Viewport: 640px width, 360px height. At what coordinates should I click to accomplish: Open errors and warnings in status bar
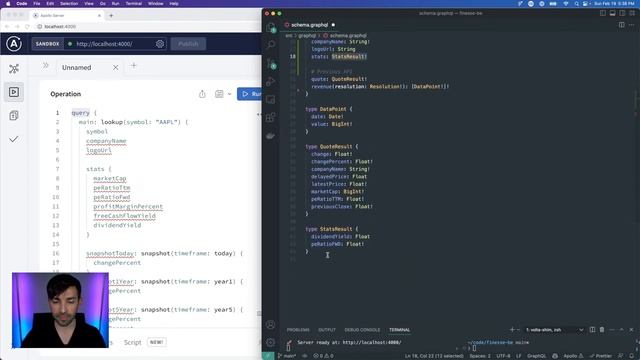click(323, 356)
